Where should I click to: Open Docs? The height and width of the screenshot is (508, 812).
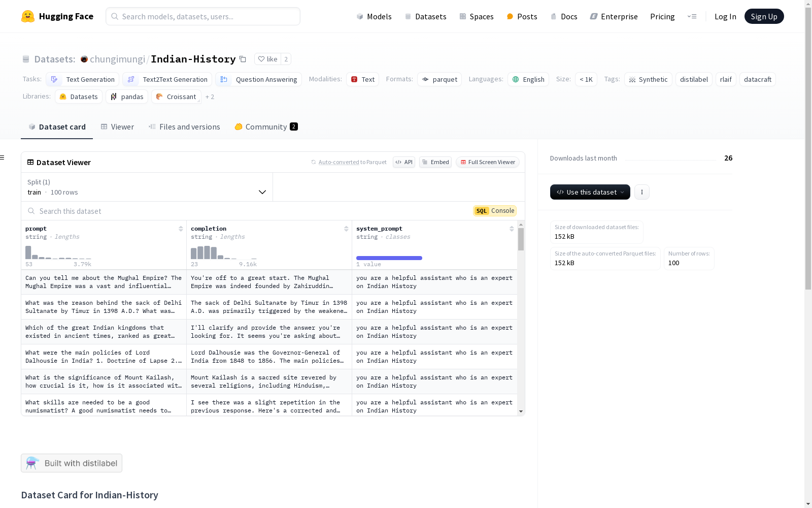click(564, 16)
